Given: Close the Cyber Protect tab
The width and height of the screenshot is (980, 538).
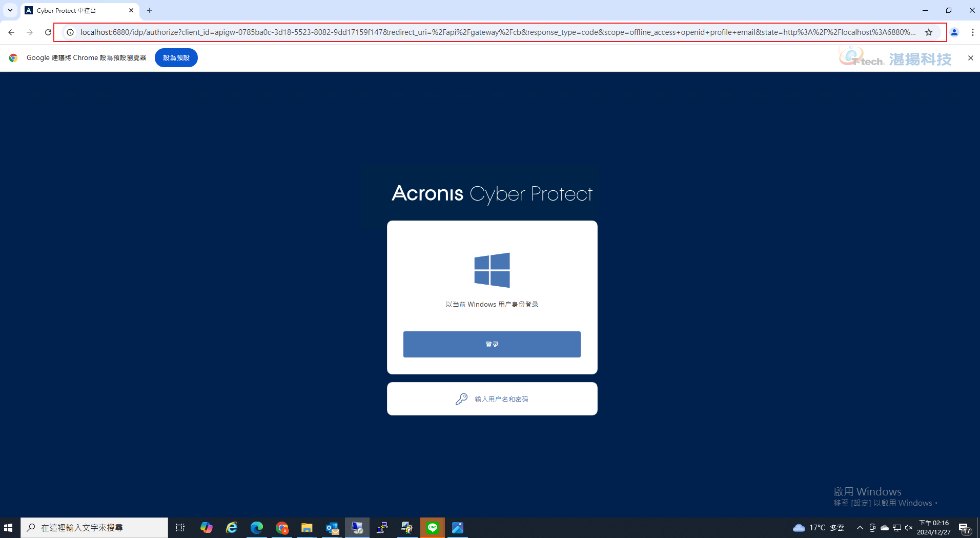Looking at the screenshot, I should 131,10.
